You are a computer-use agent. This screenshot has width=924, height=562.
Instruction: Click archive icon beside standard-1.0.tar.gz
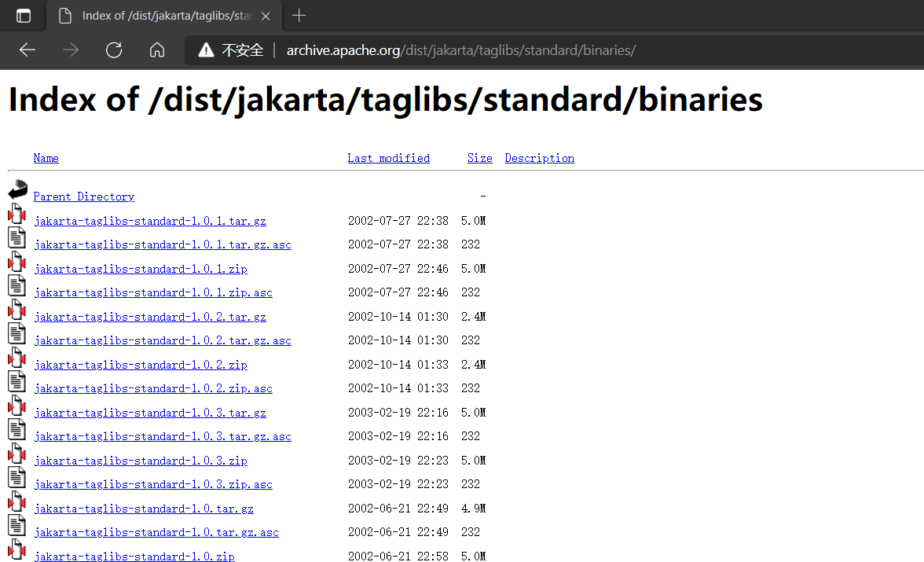click(17, 501)
